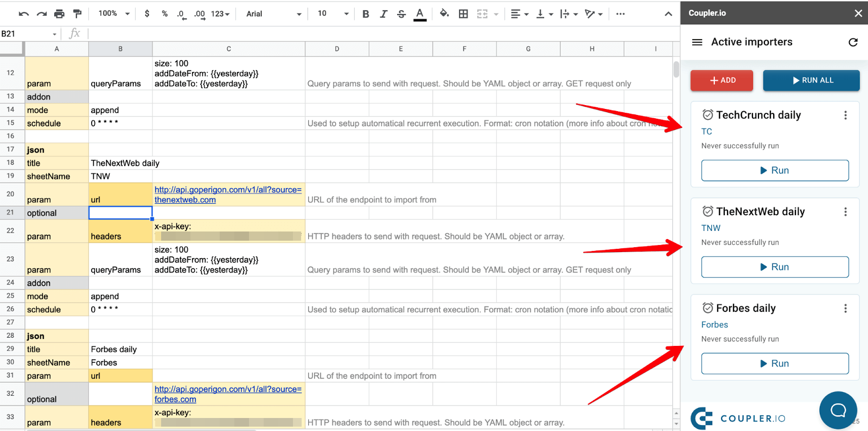Open the Arial font dropdown
868x431 pixels.
(x=273, y=14)
